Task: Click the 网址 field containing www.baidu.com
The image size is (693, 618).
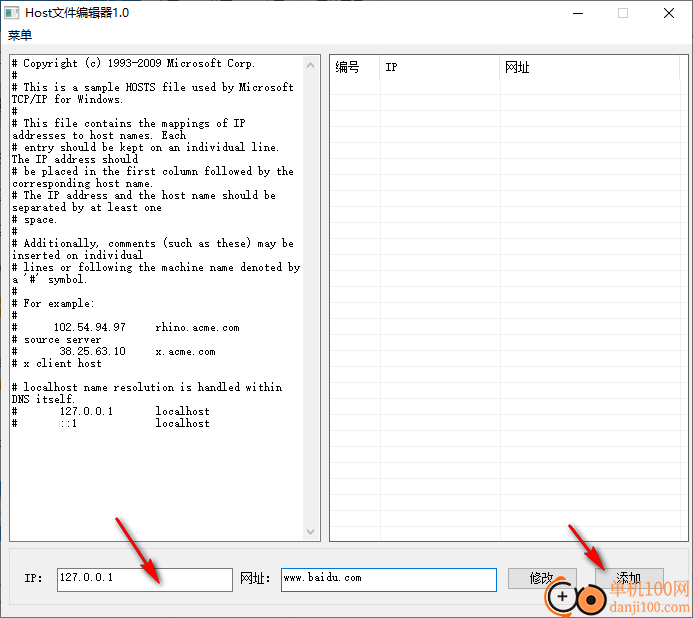Action: pos(388,579)
